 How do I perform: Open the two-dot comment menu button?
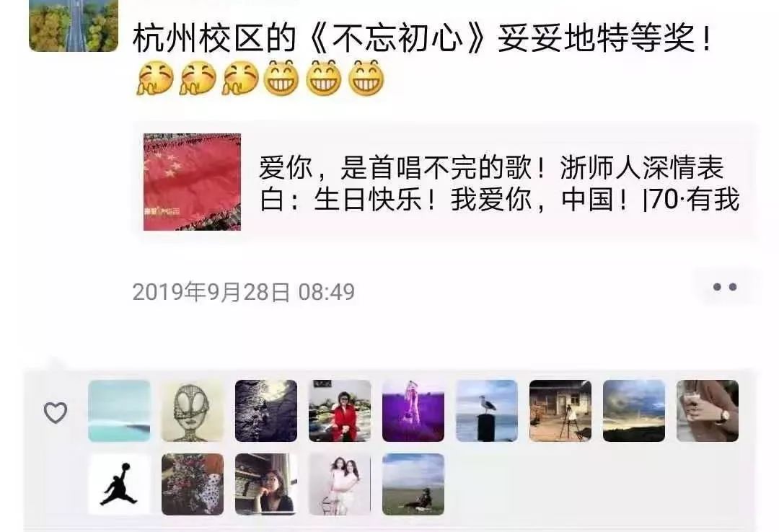click(x=725, y=287)
